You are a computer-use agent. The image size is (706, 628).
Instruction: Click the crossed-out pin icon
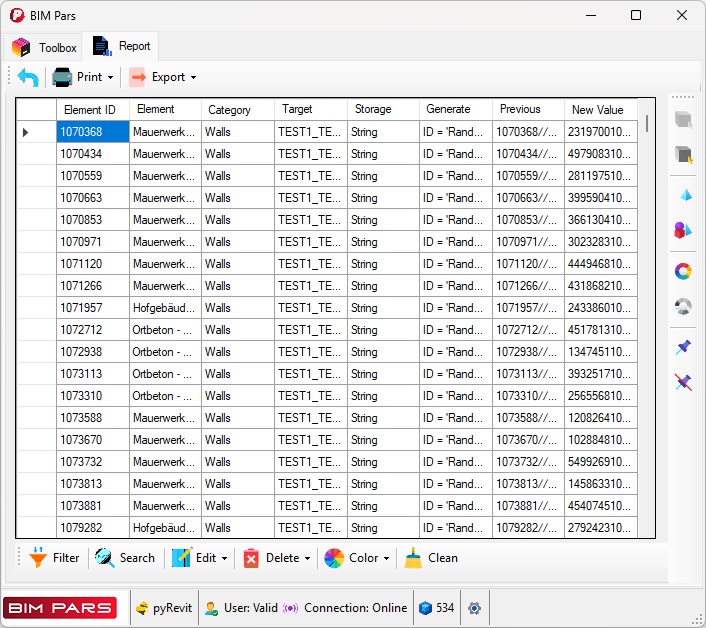point(683,383)
